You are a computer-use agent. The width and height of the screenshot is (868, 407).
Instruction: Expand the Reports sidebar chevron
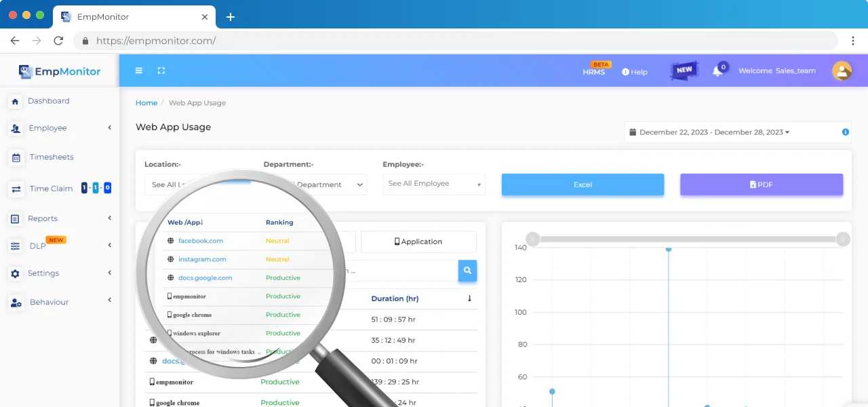109,218
